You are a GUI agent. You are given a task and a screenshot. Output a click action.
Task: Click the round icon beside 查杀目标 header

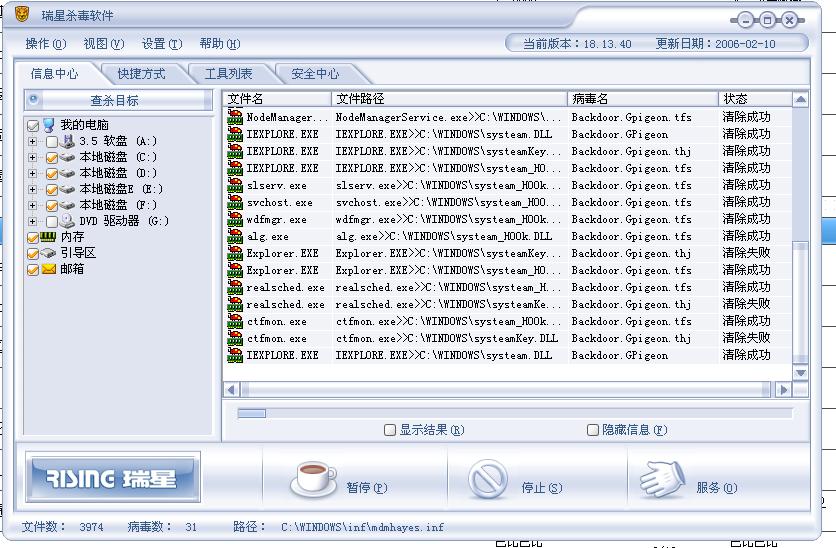tap(34, 99)
